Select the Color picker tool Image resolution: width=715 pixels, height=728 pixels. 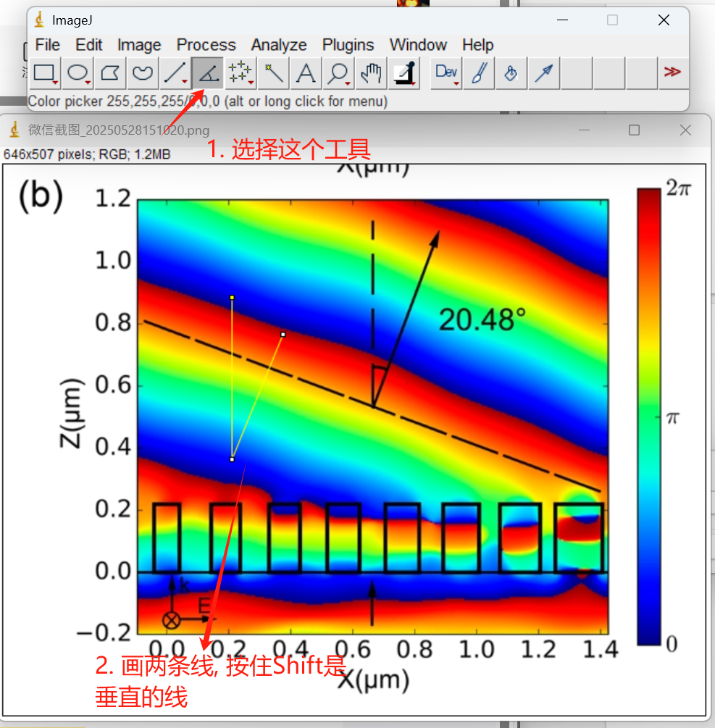[x=404, y=73]
